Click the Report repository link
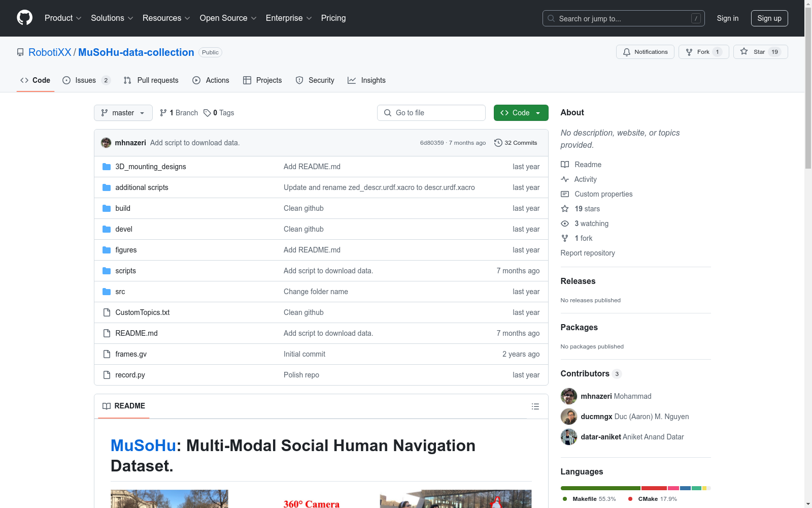 coord(588,253)
